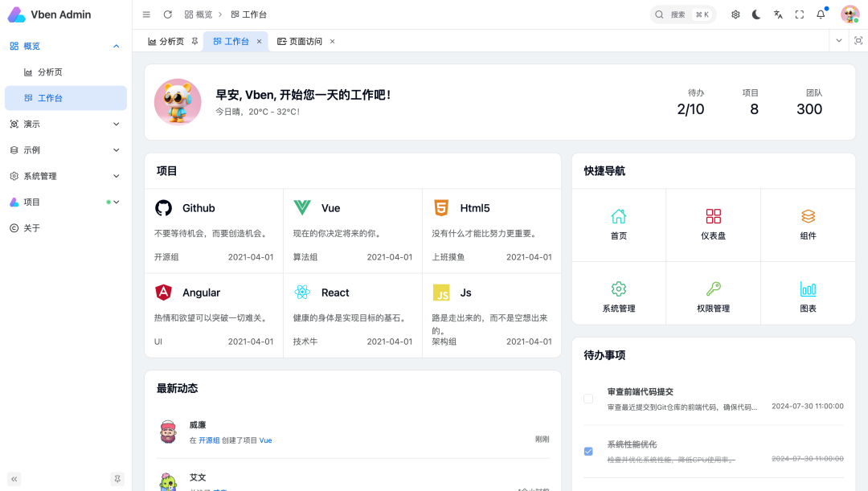The image size is (868, 491).
Task: Open the Github project card icon
Action: click(163, 207)
